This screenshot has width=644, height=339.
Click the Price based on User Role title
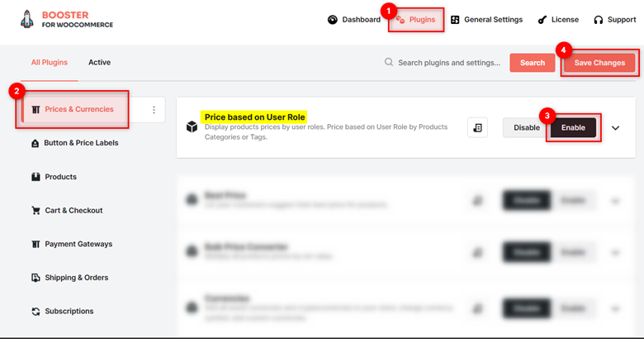(x=254, y=117)
